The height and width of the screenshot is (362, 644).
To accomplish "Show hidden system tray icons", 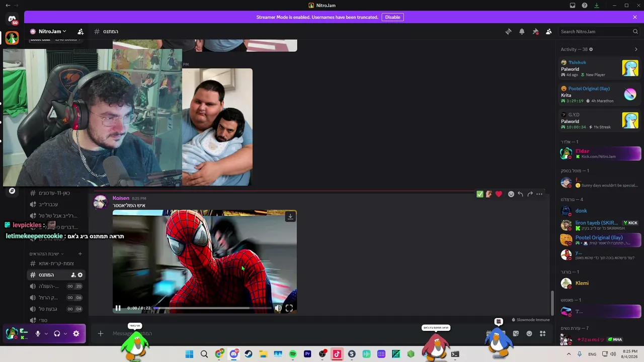I will 569,354.
